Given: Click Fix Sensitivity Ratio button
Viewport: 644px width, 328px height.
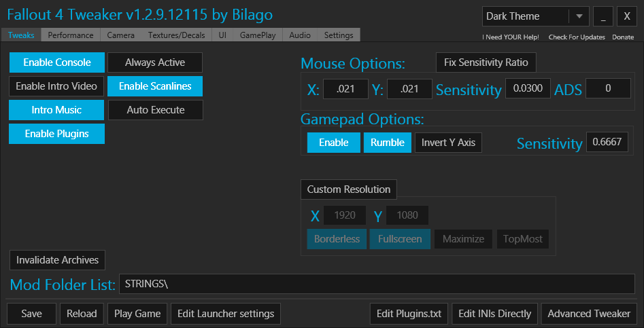Looking at the screenshot, I should point(486,62).
